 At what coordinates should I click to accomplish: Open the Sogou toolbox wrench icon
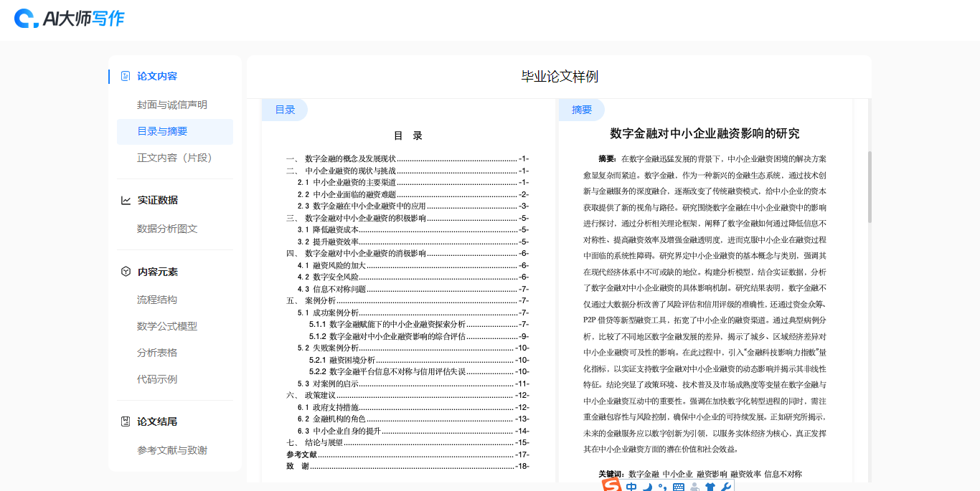click(x=725, y=487)
